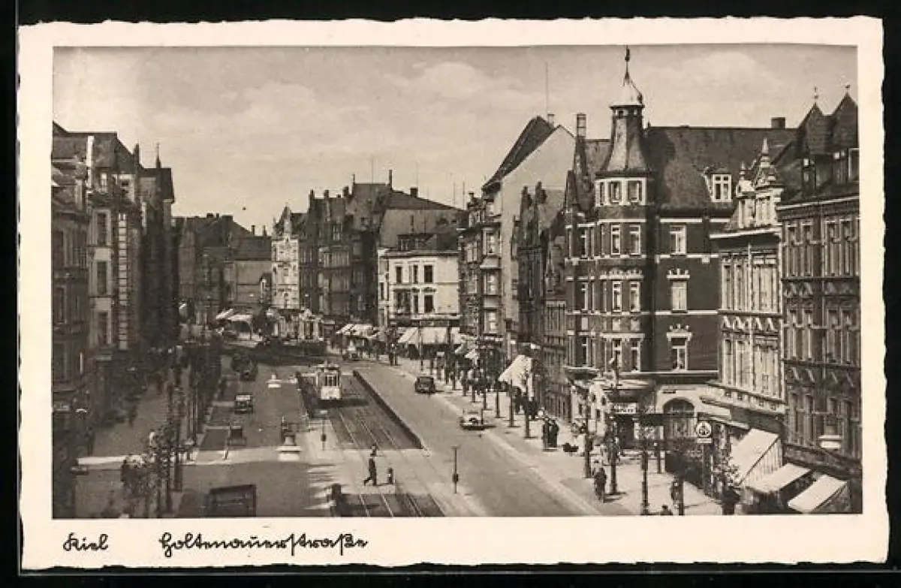
Task: Click the handwritten "Kiel" caption
Action: pyautogui.click(x=85, y=542)
